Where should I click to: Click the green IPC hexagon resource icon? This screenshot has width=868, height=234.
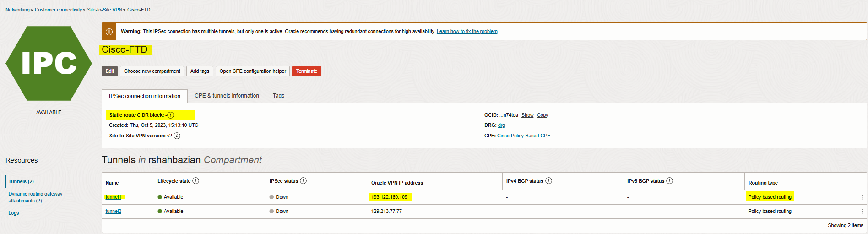pos(49,63)
